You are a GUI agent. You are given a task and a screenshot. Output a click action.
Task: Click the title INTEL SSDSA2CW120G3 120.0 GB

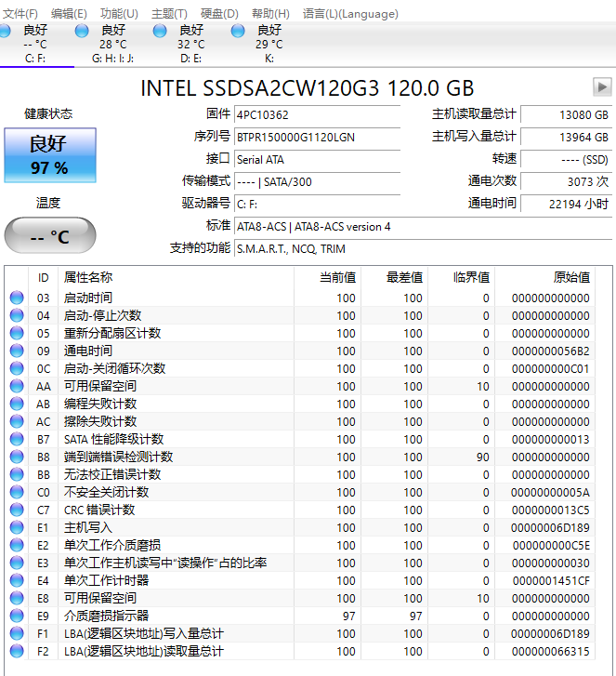click(x=308, y=88)
